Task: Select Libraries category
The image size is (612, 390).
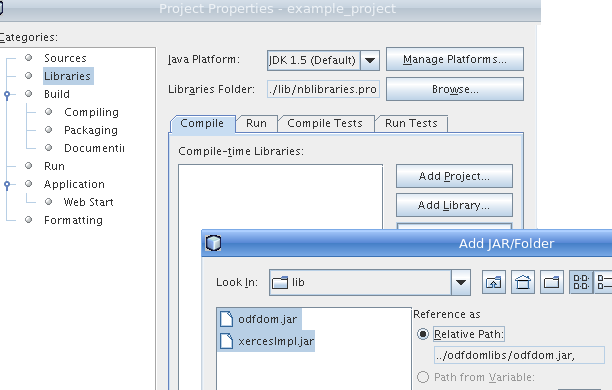Action: click(x=68, y=76)
